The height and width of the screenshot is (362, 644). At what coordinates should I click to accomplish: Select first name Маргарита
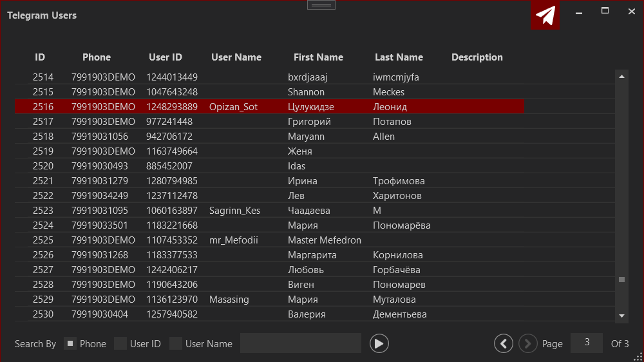click(x=312, y=255)
